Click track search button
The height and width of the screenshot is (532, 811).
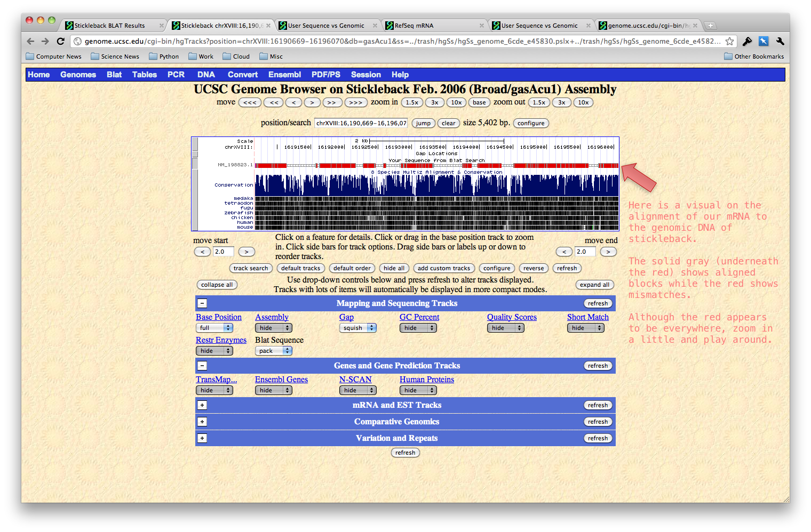[251, 268]
